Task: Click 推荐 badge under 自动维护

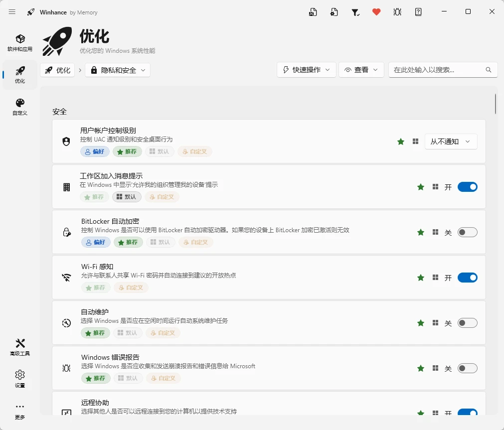Action: point(95,333)
